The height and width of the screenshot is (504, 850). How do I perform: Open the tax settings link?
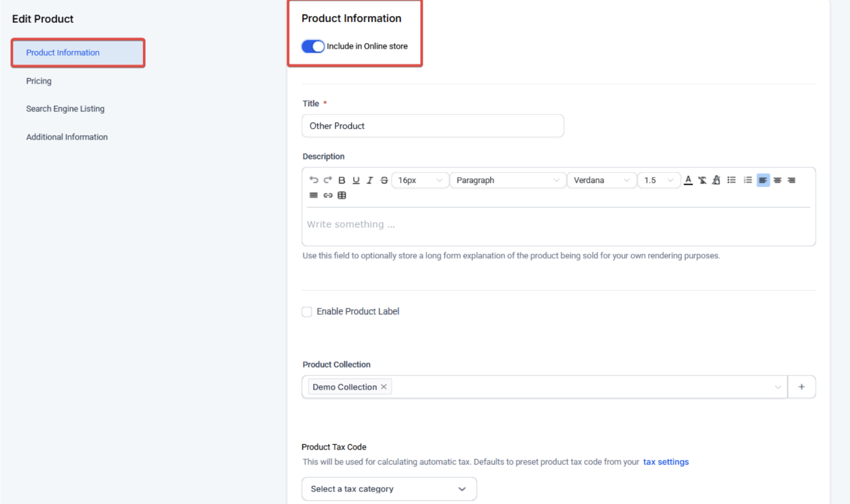click(666, 462)
